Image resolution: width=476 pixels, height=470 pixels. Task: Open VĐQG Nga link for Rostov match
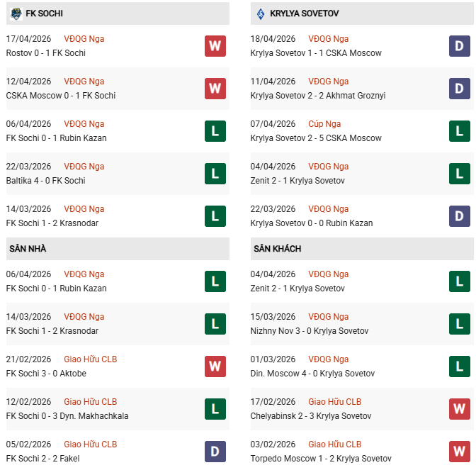(84, 39)
